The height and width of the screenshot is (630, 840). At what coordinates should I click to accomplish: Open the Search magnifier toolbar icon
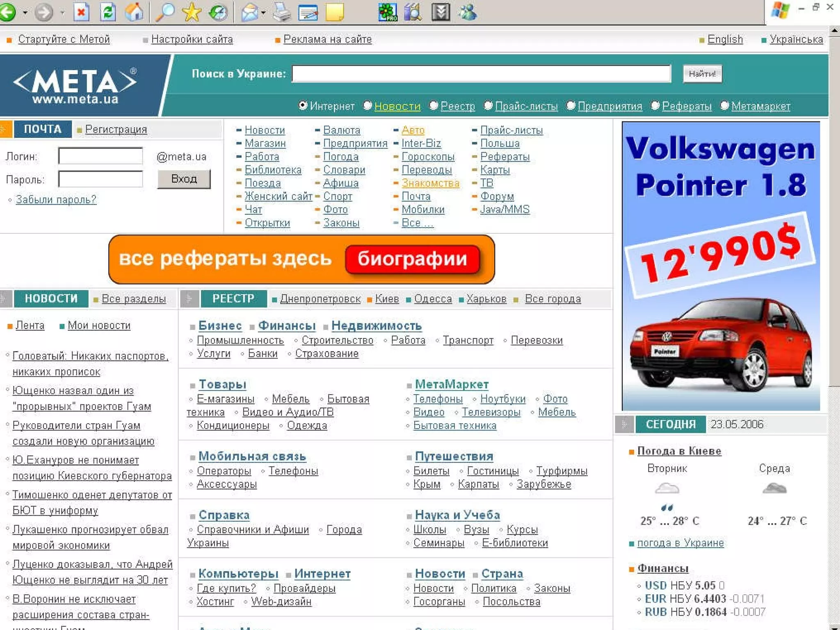tap(165, 12)
